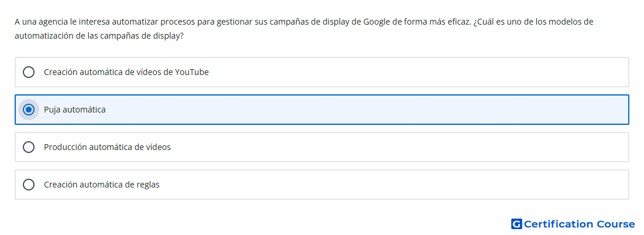Click the label 'Creación automática de reglas'
Screen dimensions: 644x235
click(x=102, y=185)
